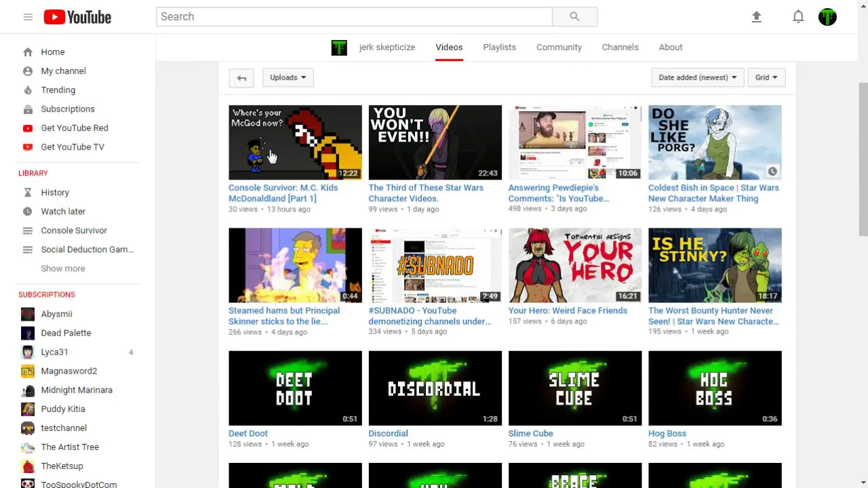Click the YouTube logo
868x488 pixels.
(77, 17)
